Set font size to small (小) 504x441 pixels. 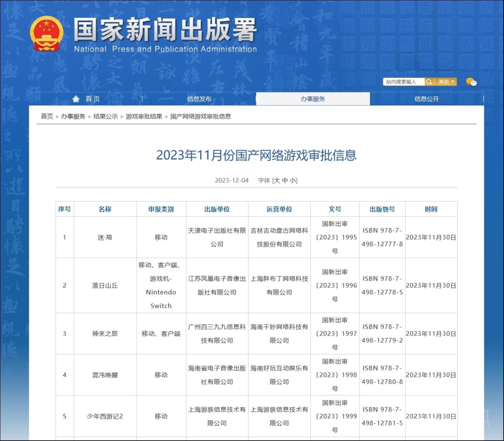[x=293, y=180]
